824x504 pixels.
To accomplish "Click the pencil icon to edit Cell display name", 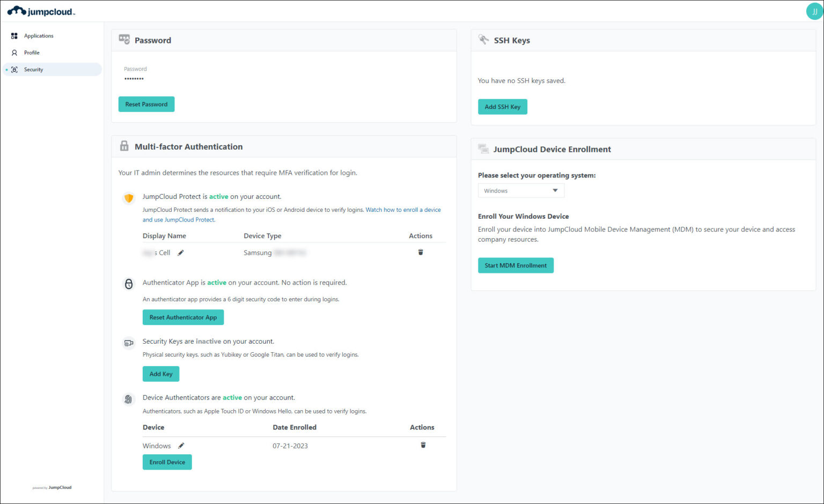I will (x=181, y=252).
